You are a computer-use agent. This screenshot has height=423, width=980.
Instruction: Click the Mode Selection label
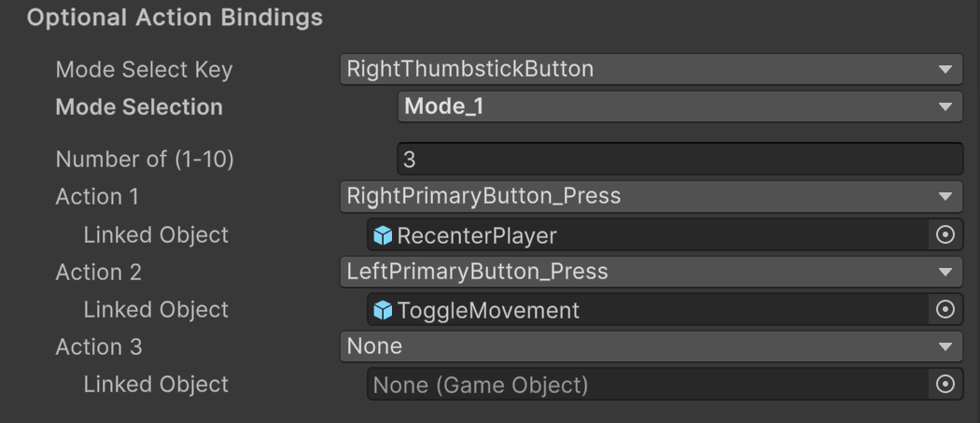tap(139, 107)
